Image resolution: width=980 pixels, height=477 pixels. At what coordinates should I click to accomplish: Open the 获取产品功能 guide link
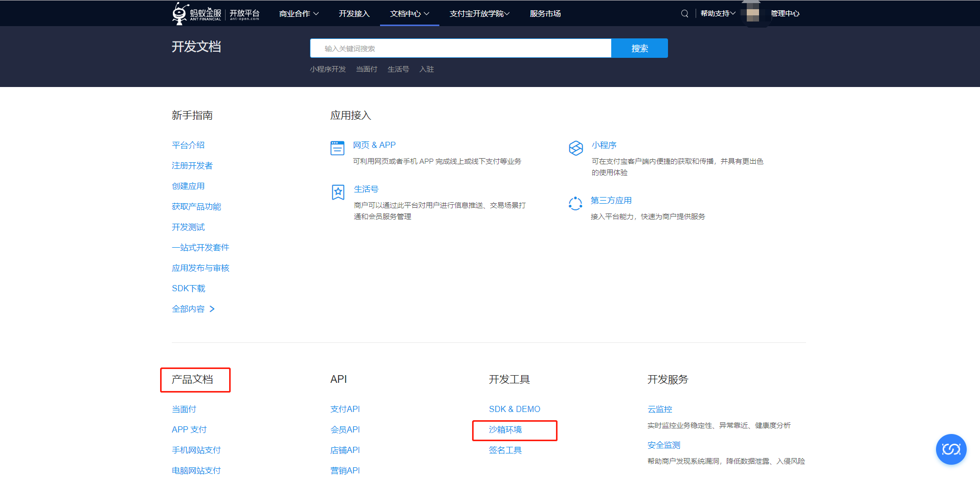point(196,207)
